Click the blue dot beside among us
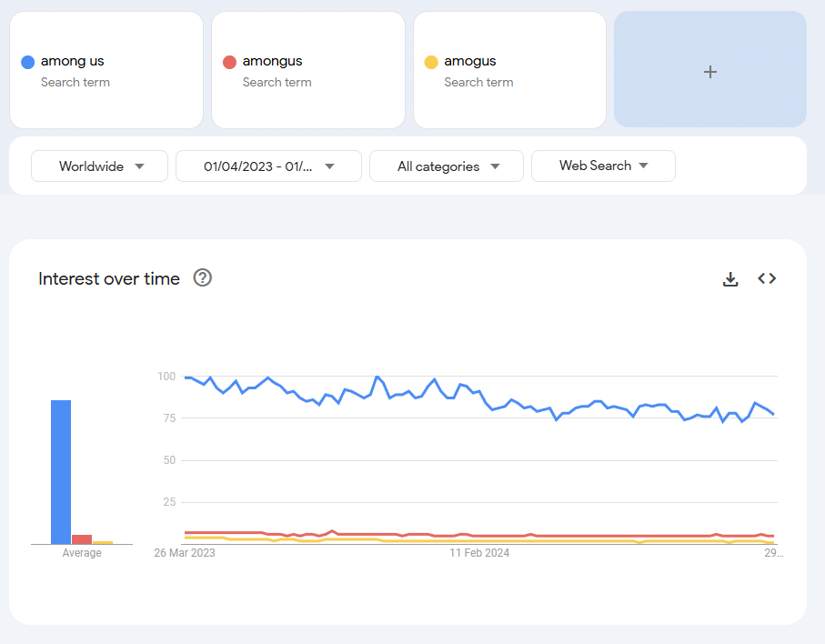This screenshot has height=644, width=825. [27, 62]
